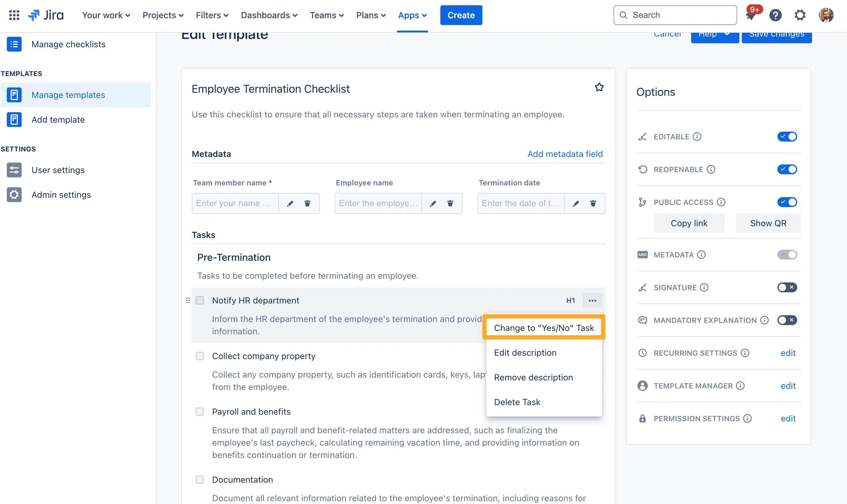
Task: Choose Delete Task from context menu
Action: point(517,402)
